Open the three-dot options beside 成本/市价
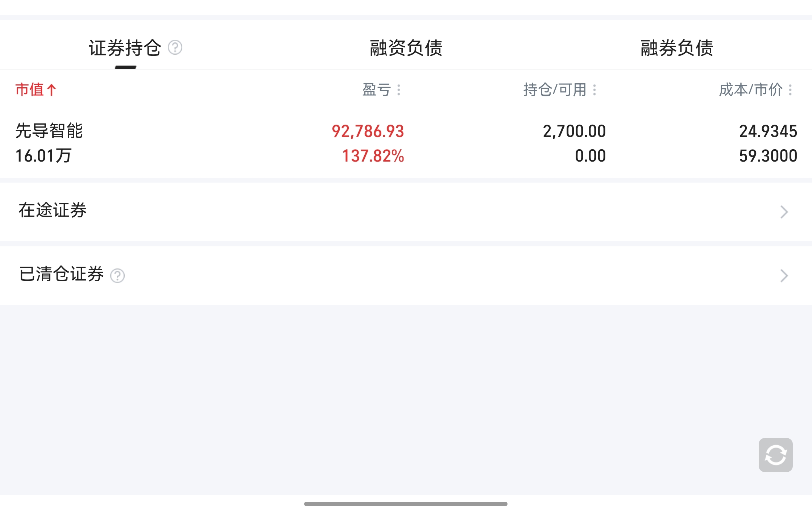 [790, 90]
